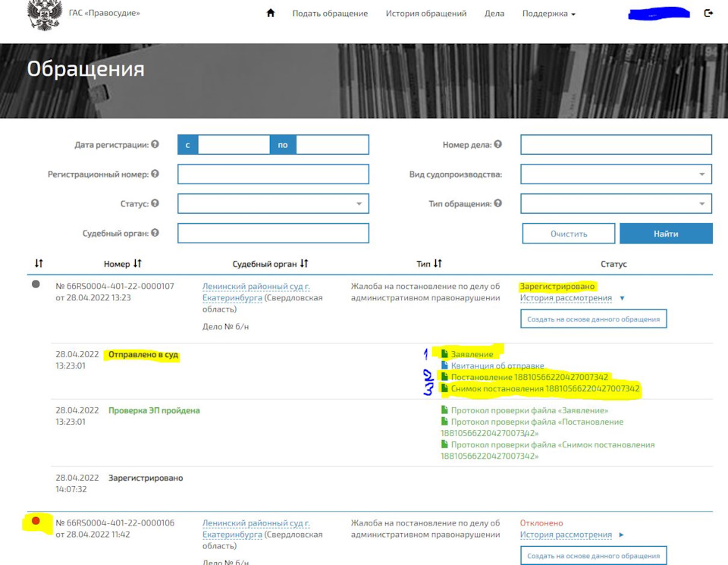
Task: Open Подать обращение in the navigation
Action: point(330,14)
